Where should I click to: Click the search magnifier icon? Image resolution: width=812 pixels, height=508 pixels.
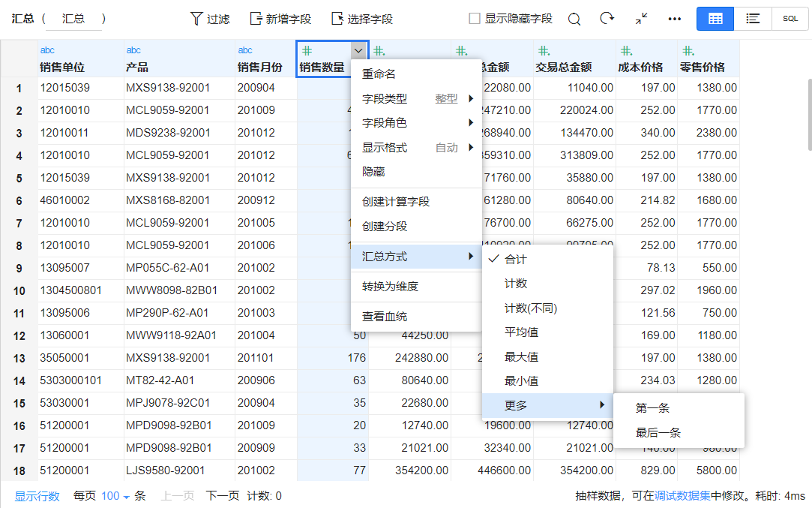click(x=574, y=19)
